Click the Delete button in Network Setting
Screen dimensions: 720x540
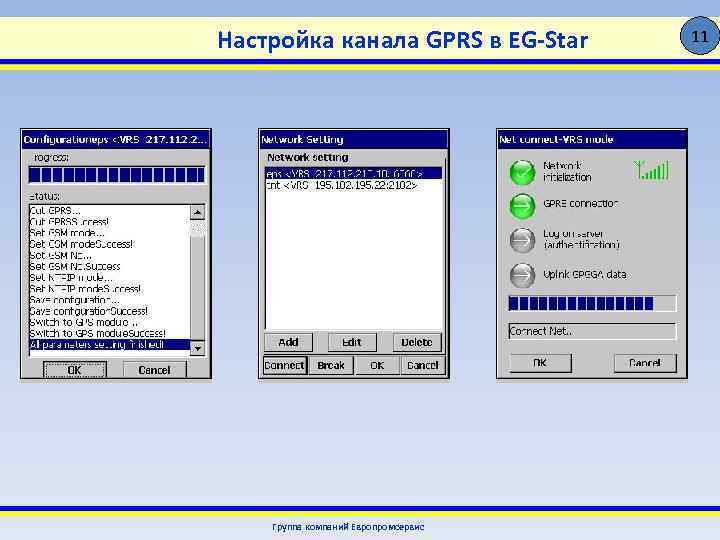point(416,342)
